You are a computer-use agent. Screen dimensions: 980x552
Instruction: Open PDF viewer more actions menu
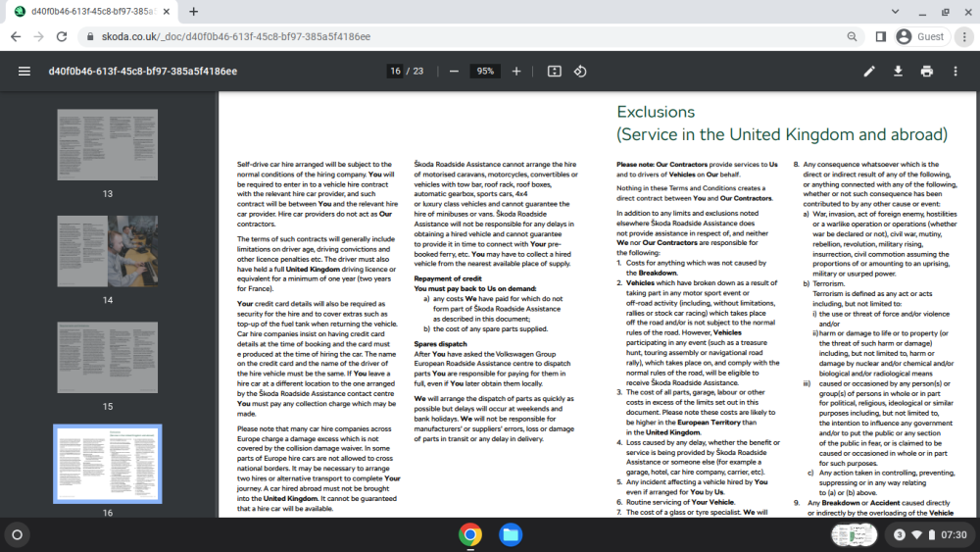pyautogui.click(x=955, y=72)
